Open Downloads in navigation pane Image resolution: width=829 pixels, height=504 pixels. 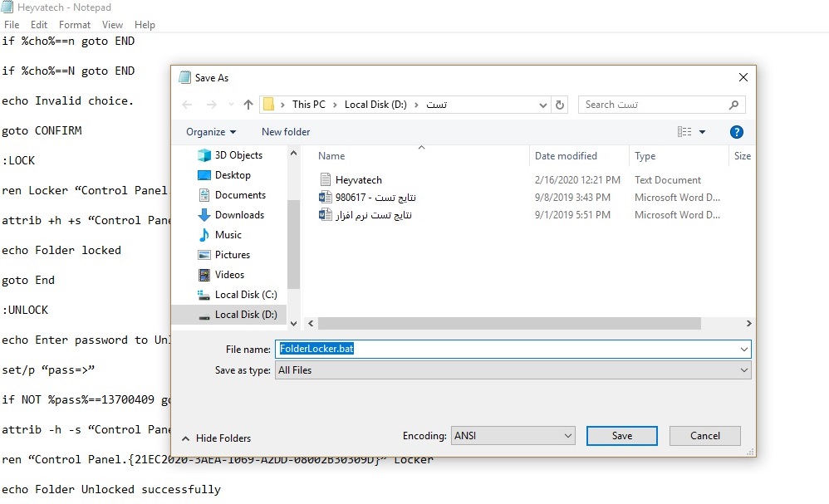coord(231,215)
